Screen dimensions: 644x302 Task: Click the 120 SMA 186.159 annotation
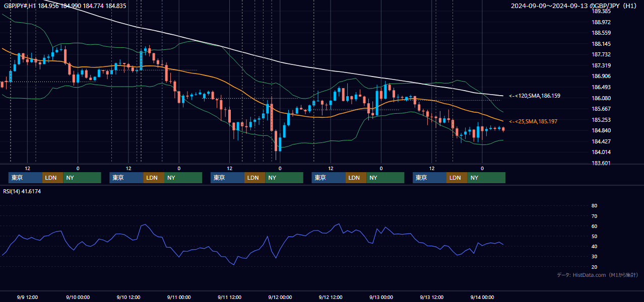coord(535,96)
